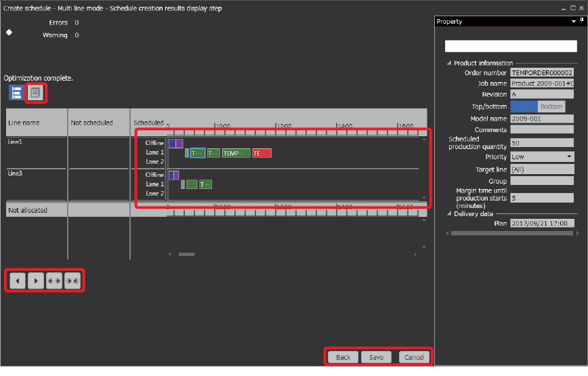Screen dimensions: 588x376
Task: Select the gray setup block in Line1 Lane 1
Action: (x=187, y=153)
